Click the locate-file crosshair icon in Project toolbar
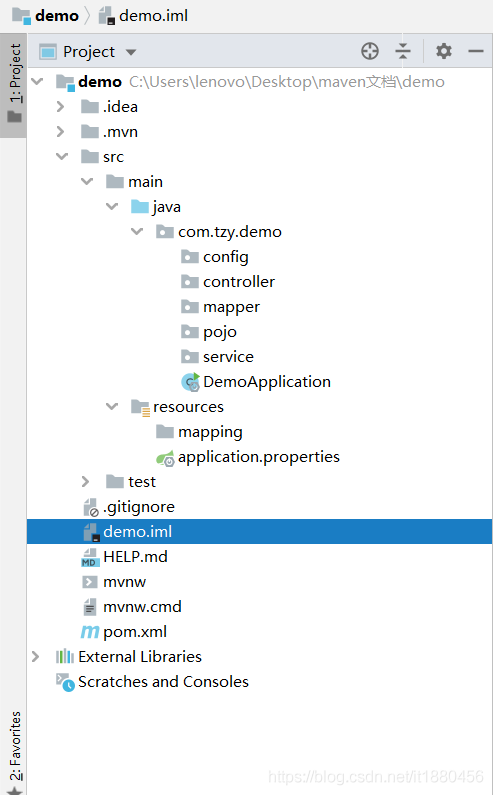The width and height of the screenshot is (493, 795). [370, 51]
